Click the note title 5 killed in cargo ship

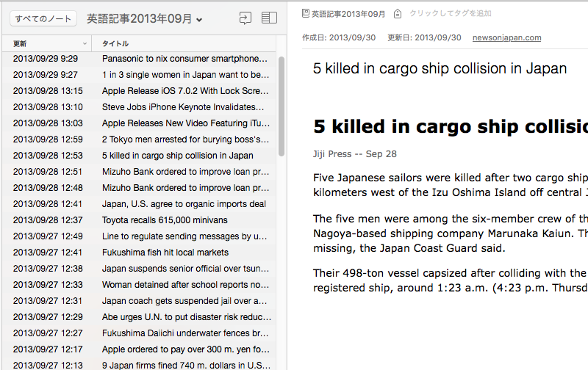pos(440,68)
